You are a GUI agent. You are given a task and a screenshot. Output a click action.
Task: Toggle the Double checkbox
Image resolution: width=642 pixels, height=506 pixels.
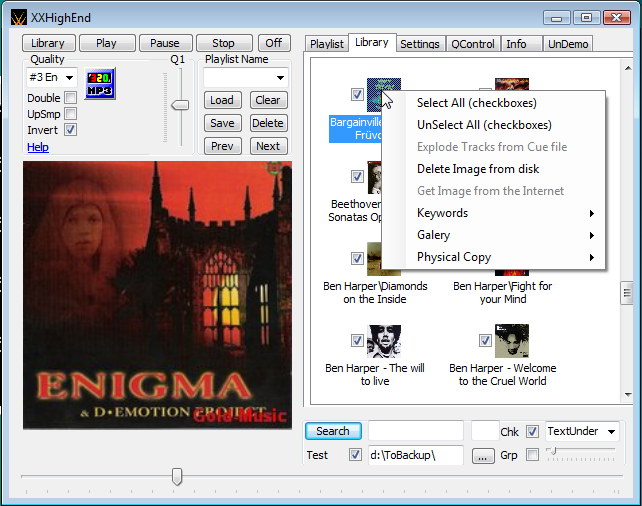pos(70,98)
